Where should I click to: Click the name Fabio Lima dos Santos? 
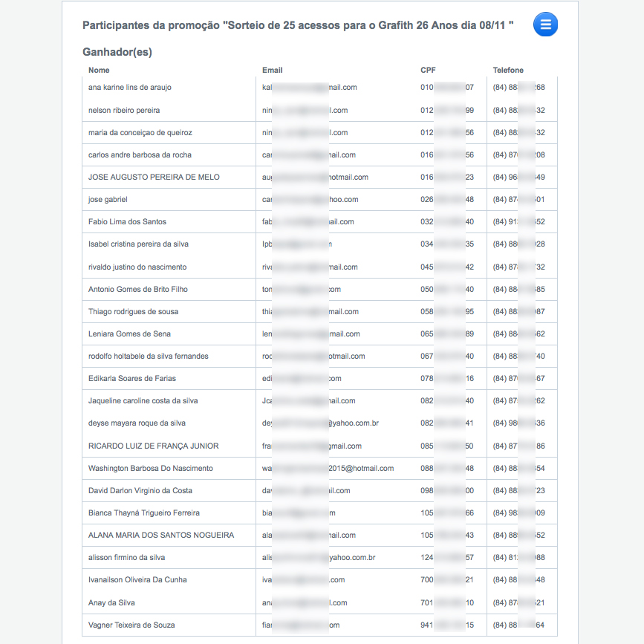click(127, 222)
